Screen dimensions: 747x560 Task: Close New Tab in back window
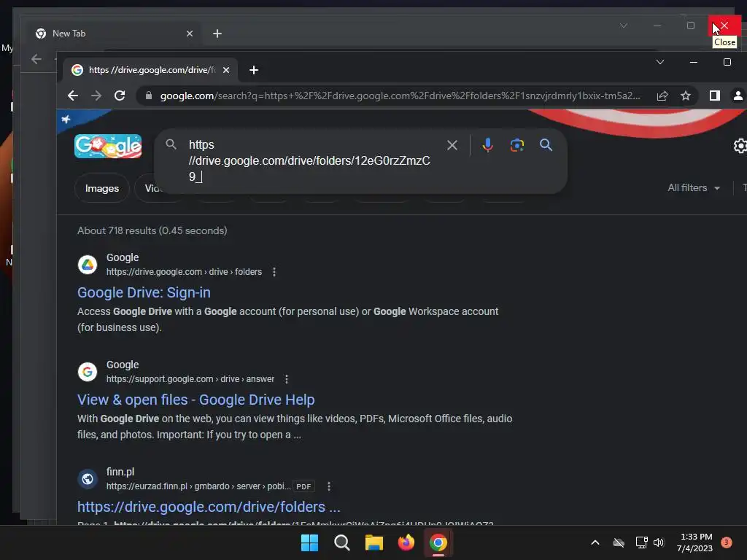(190, 34)
